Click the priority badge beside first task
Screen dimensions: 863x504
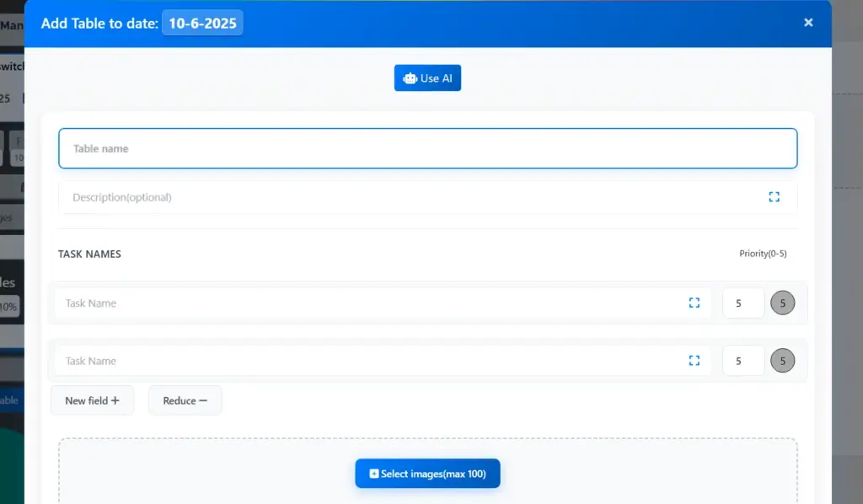coord(782,302)
